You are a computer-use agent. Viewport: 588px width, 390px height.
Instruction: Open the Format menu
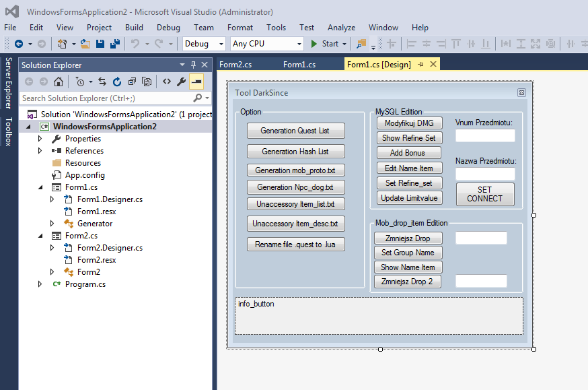click(x=240, y=28)
